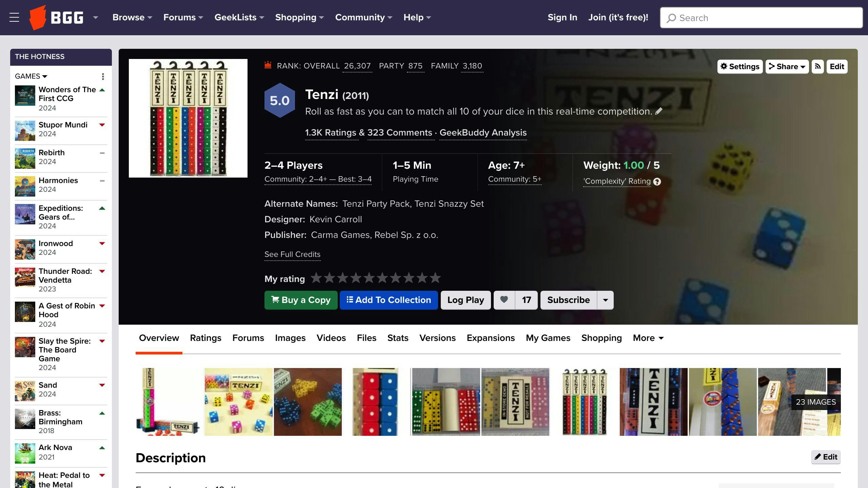This screenshot has width=868, height=488.
Task: Click Buy a Copy button
Action: coord(301,300)
